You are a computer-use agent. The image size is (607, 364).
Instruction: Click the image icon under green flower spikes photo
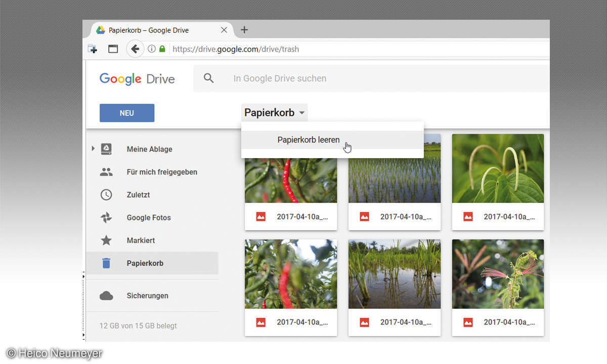[x=468, y=216]
